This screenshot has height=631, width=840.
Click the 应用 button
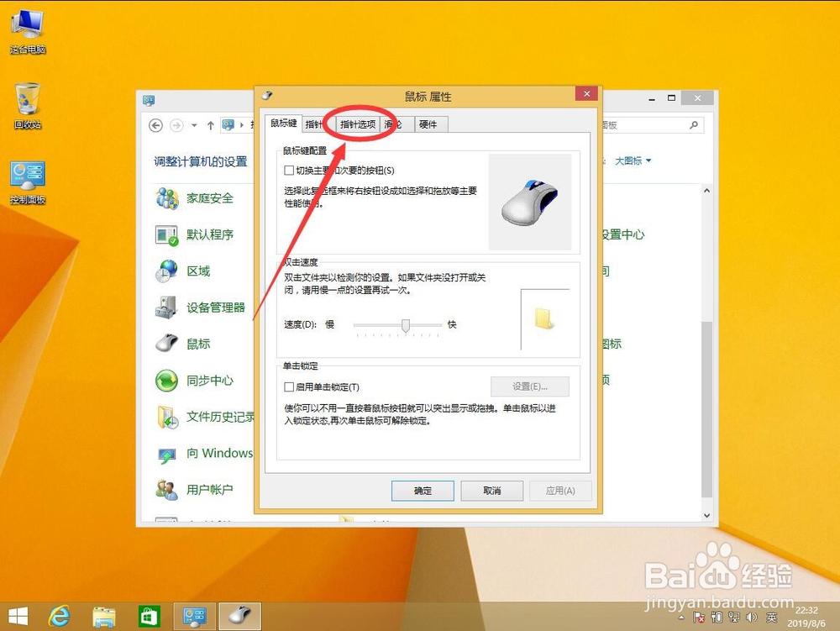click(x=560, y=491)
